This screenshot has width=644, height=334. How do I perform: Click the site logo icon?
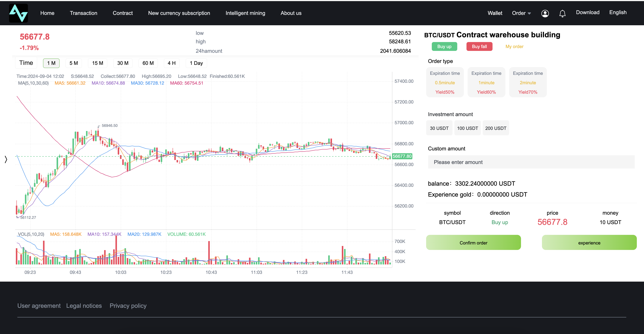[x=18, y=13]
